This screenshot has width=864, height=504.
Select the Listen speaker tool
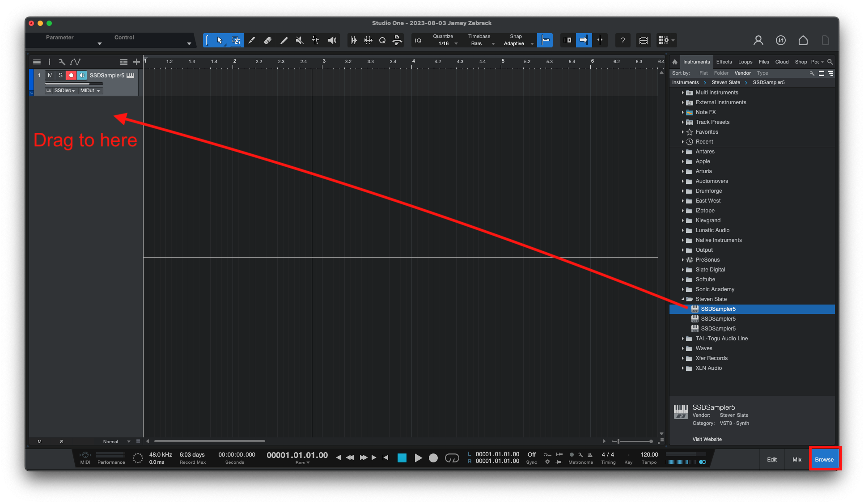click(x=332, y=40)
